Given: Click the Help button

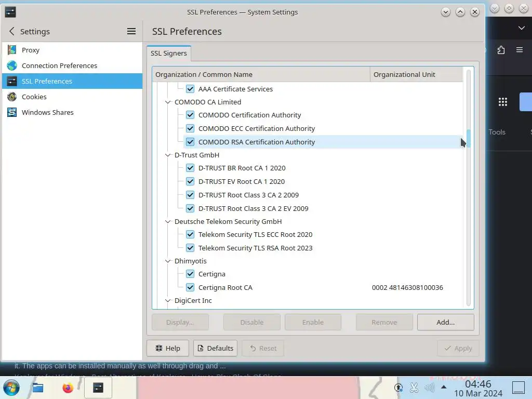Looking at the screenshot, I should 168,348.
